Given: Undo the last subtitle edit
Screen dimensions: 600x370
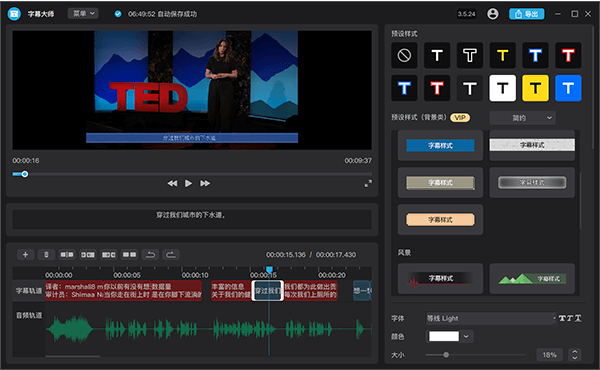Looking at the screenshot, I should pos(150,254).
